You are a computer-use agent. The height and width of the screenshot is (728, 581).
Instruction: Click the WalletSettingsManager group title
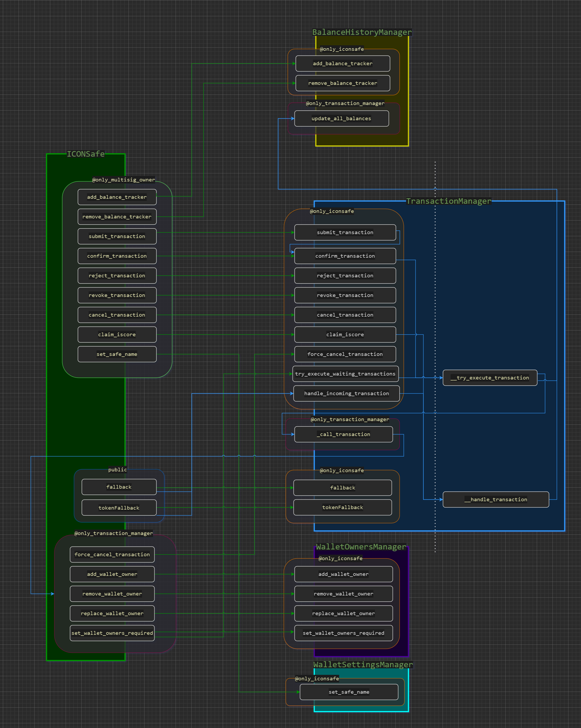pos(363,665)
